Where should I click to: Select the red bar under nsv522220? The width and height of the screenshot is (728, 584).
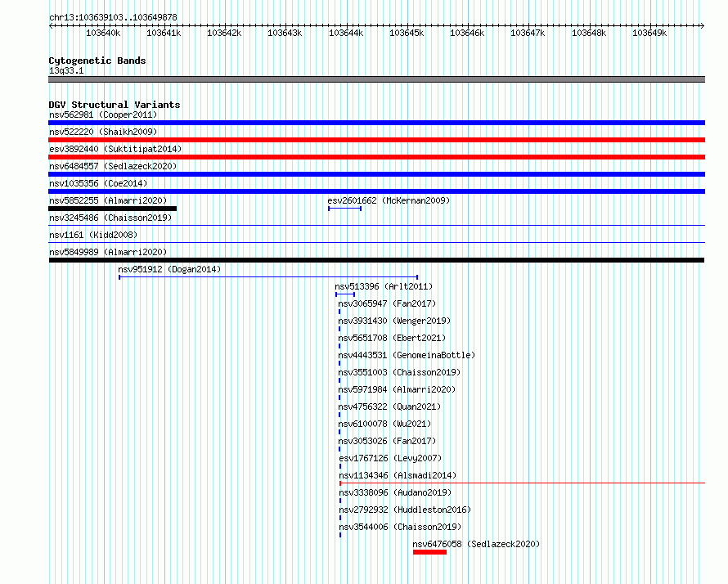(x=376, y=140)
